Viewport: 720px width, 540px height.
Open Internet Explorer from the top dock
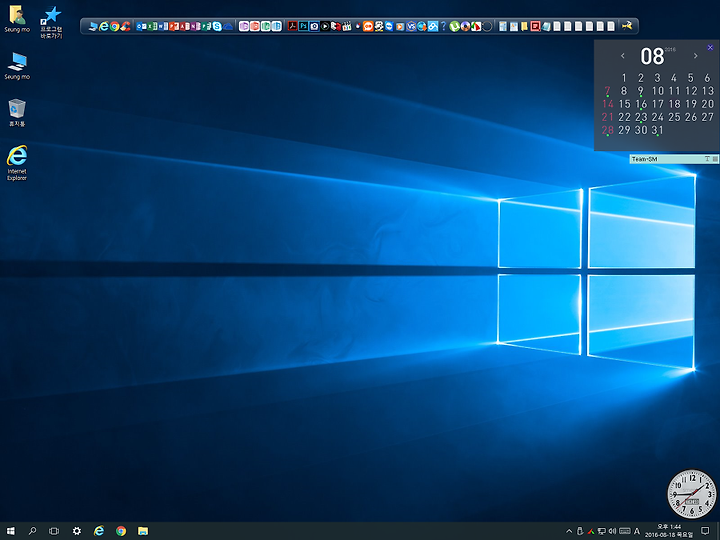point(104,26)
